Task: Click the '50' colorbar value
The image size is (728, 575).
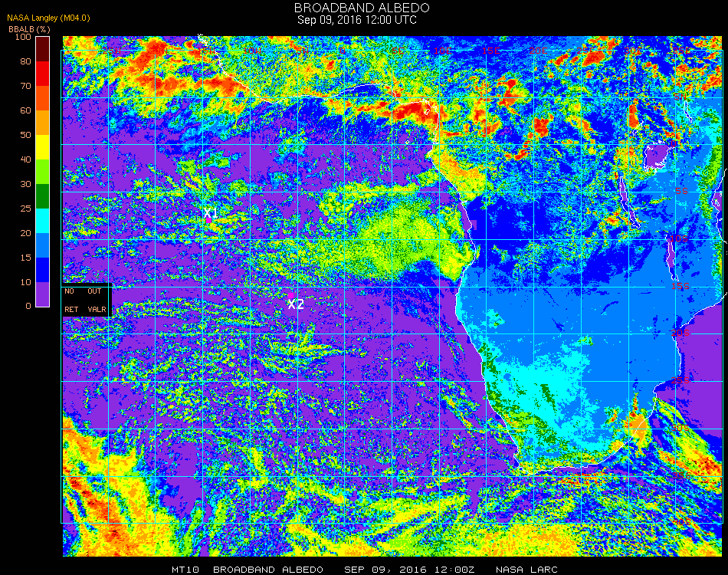Action: (x=25, y=135)
